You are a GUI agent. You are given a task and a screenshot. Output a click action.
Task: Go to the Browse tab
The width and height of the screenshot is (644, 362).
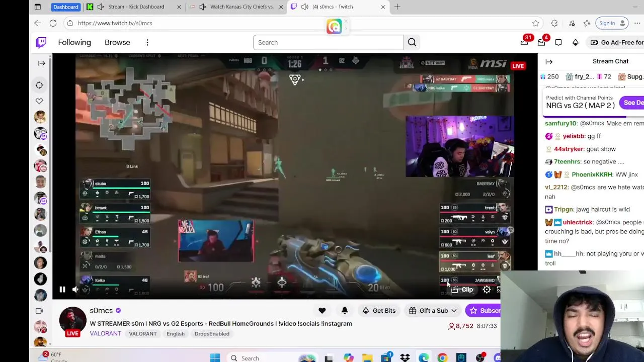(x=117, y=43)
